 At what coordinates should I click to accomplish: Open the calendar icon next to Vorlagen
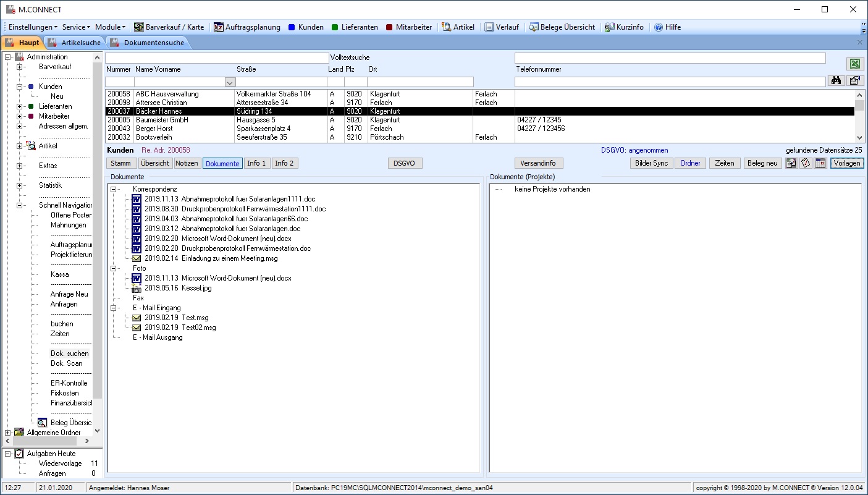coord(820,163)
